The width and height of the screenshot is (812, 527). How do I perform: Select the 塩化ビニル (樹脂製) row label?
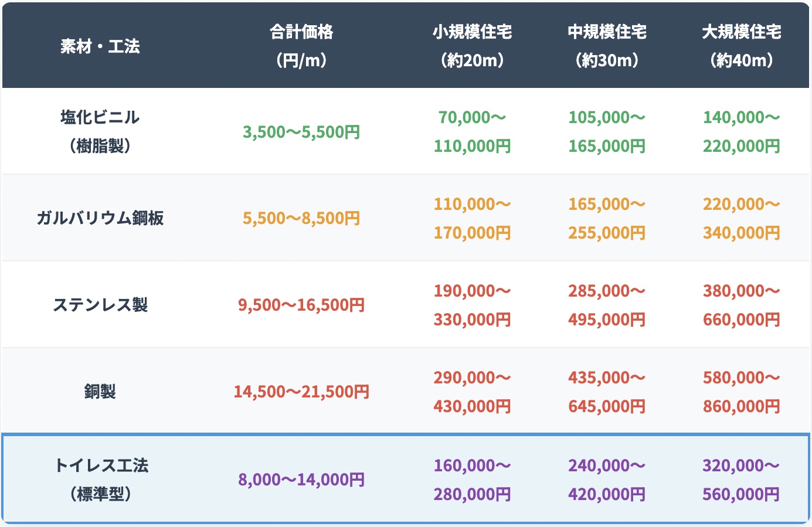tap(100, 131)
